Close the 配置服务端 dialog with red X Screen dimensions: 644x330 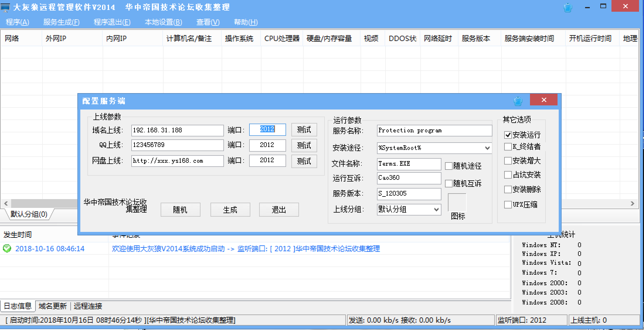(x=544, y=100)
